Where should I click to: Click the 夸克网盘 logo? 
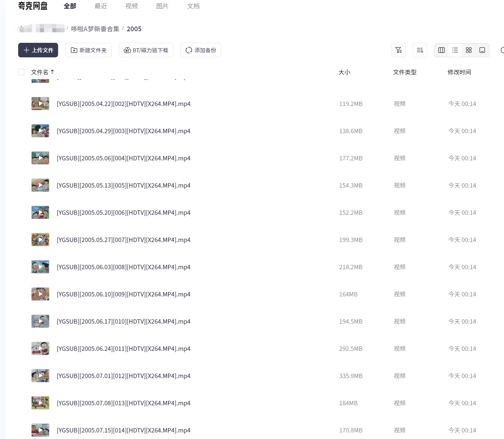33,6
